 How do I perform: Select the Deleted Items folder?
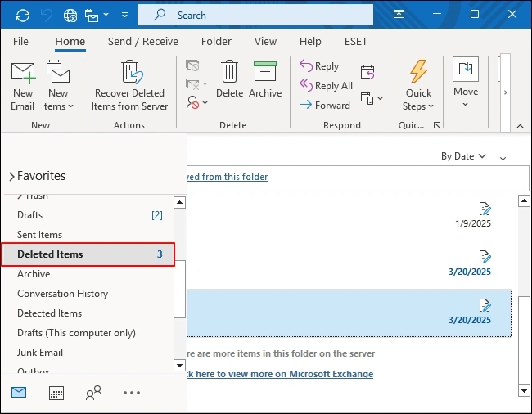(x=88, y=254)
